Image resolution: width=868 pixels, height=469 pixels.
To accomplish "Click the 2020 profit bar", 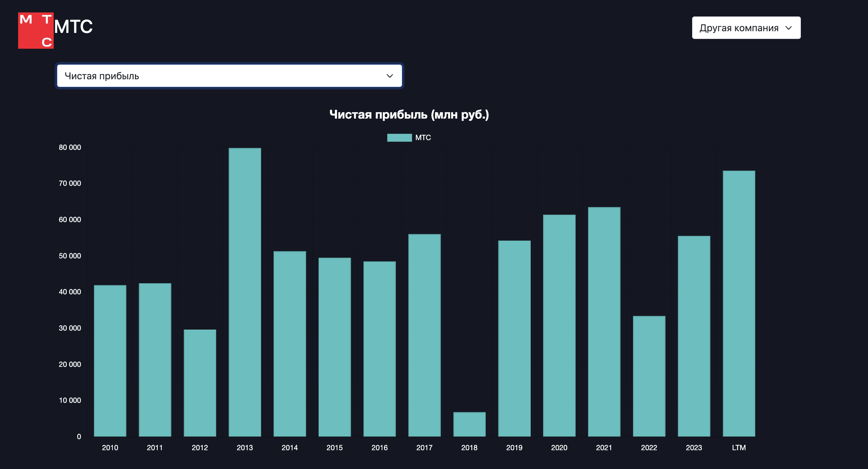I will click(559, 326).
